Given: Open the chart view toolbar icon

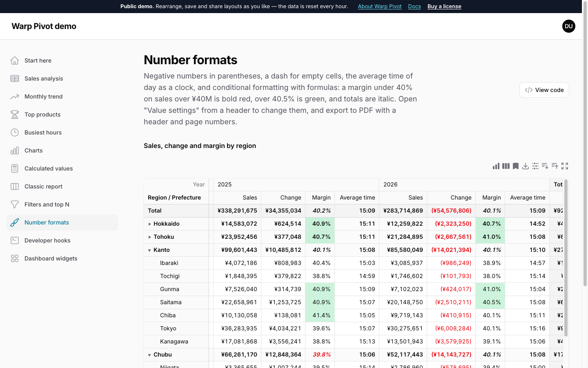Looking at the screenshot, I should (496, 166).
